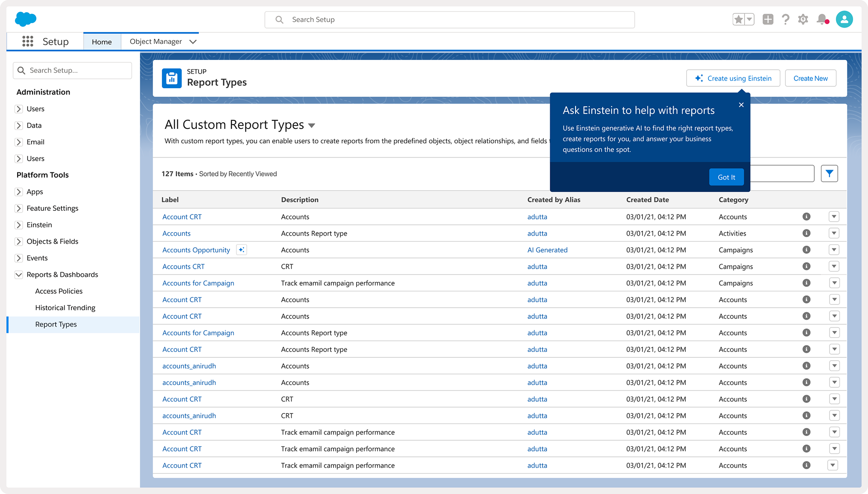The height and width of the screenshot is (494, 868).
Task: Switch to the Home tab
Action: pyautogui.click(x=102, y=42)
